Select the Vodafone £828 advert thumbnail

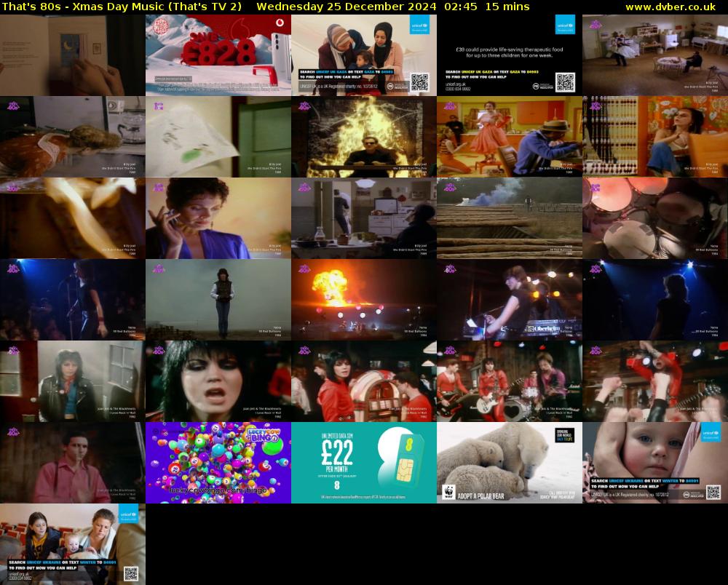point(218,55)
